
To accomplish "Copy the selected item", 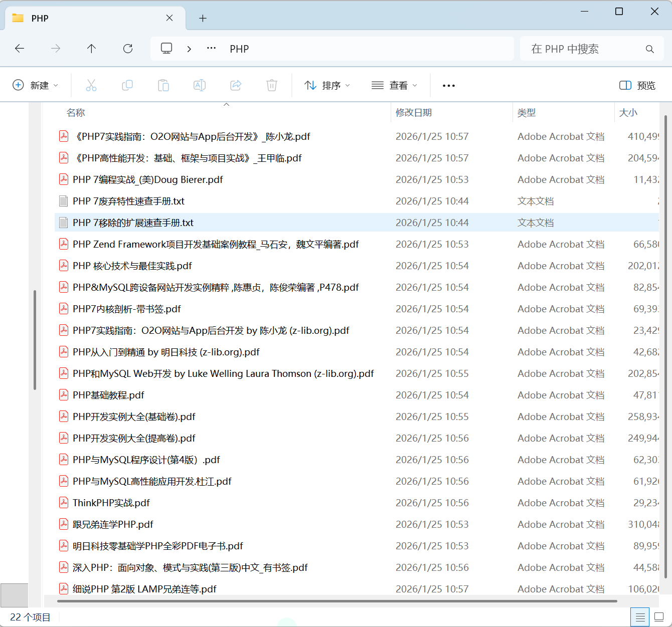I will (127, 85).
